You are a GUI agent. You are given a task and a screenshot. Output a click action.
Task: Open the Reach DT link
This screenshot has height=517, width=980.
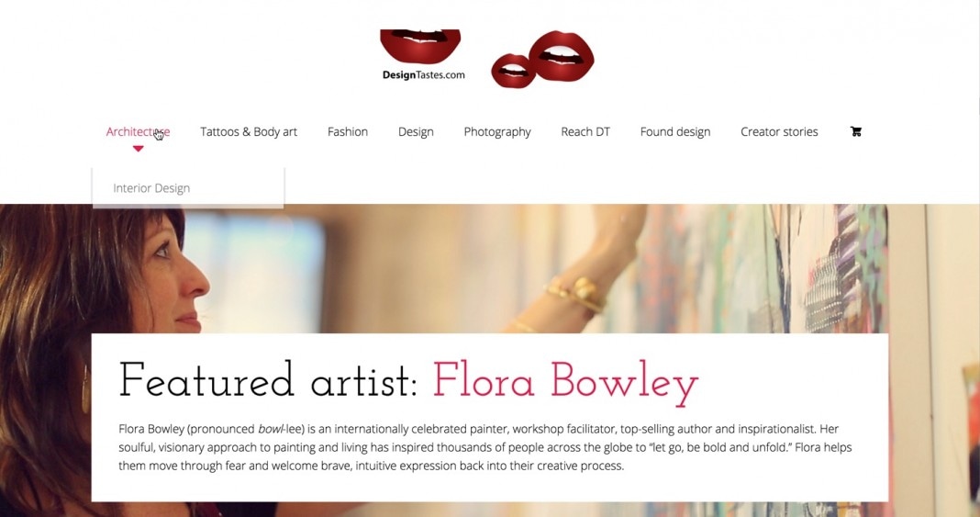pyautogui.click(x=585, y=131)
